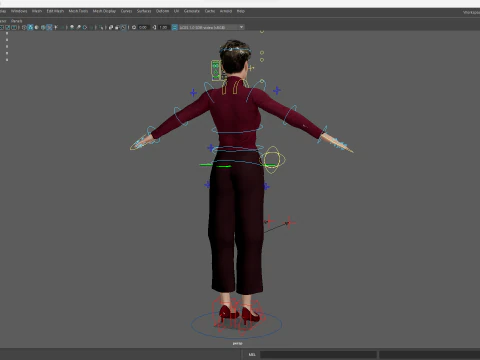Open the UV menu
Viewport: 480px width, 360px height.
pyautogui.click(x=176, y=11)
